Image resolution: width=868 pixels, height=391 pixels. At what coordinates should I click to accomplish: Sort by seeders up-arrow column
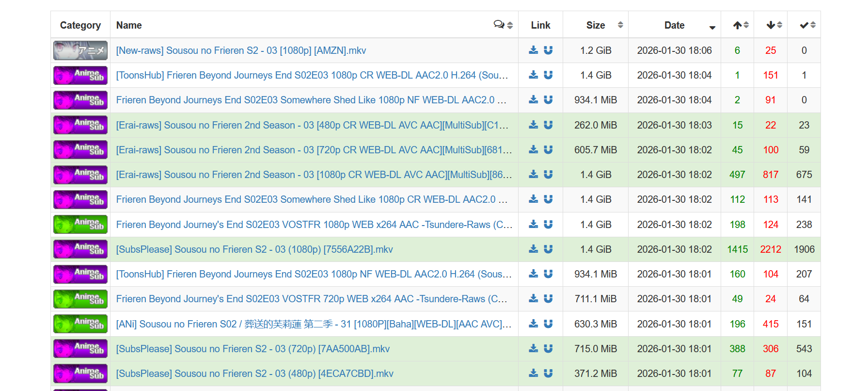(x=741, y=25)
